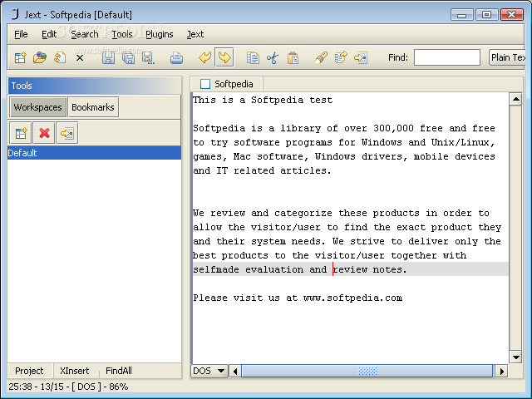Select the Default workspace entry
This screenshot has width=532, height=399.
coord(94,153)
